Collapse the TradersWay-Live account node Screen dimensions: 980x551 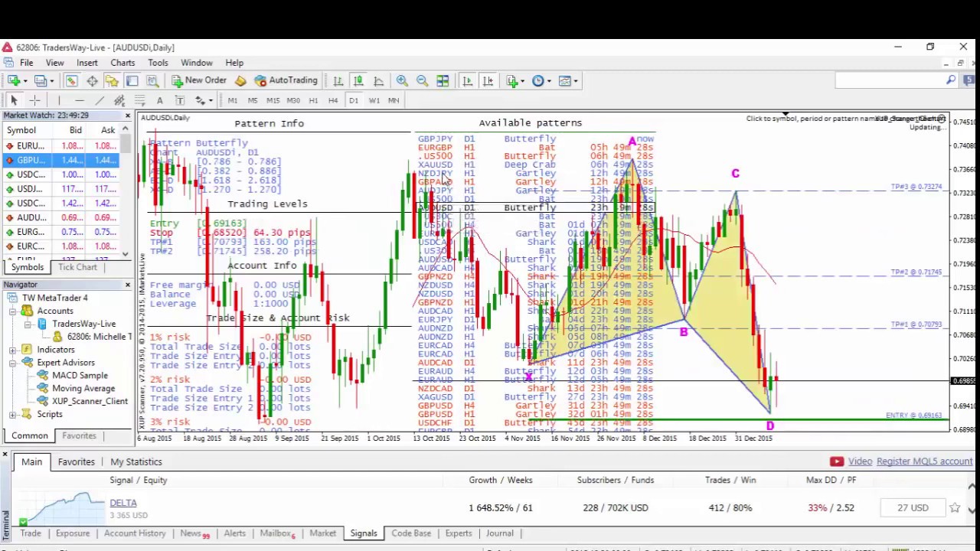click(x=28, y=324)
